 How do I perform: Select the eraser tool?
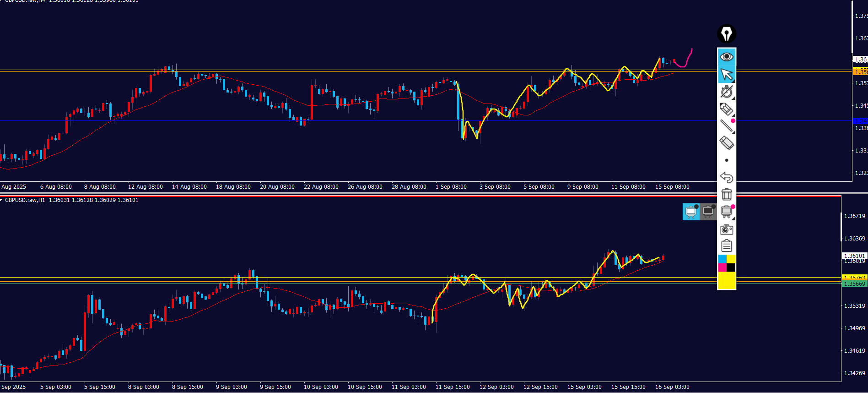point(726,143)
